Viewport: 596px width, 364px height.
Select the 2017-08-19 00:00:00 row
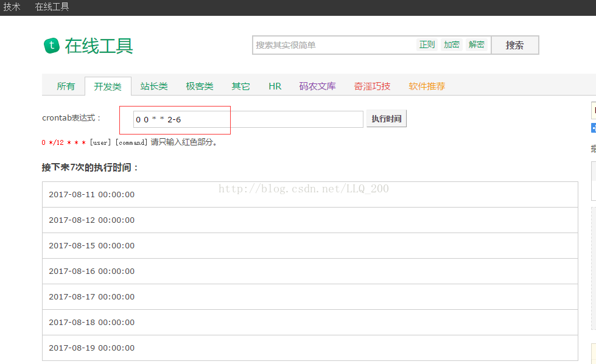[310, 348]
